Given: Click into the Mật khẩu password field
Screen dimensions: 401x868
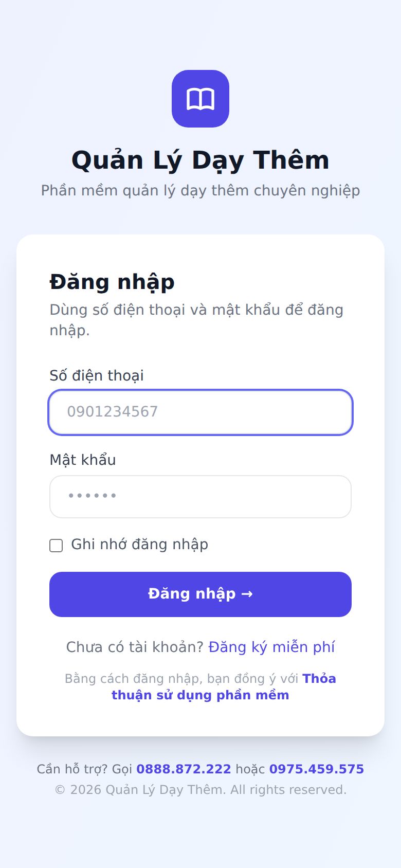Looking at the screenshot, I should (200, 496).
